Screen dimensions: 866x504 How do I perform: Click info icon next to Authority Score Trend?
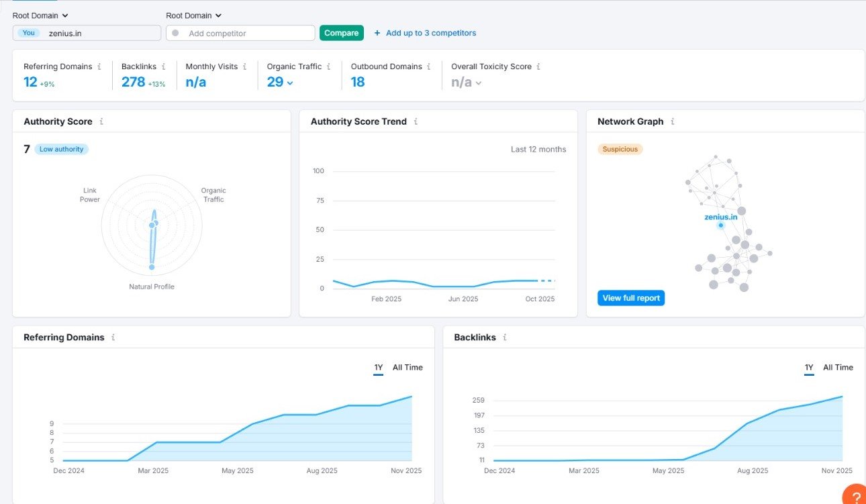click(x=416, y=121)
